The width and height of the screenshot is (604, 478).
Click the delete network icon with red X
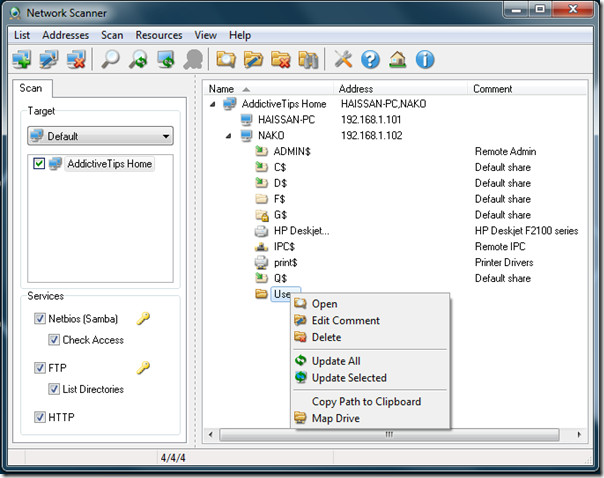pyautogui.click(x=76, y=60)
